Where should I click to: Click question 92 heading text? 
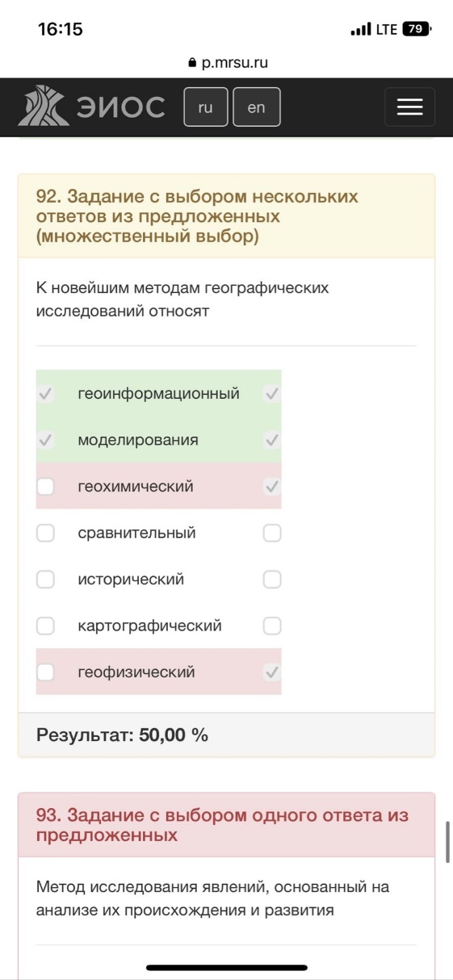tap(197, 216)
